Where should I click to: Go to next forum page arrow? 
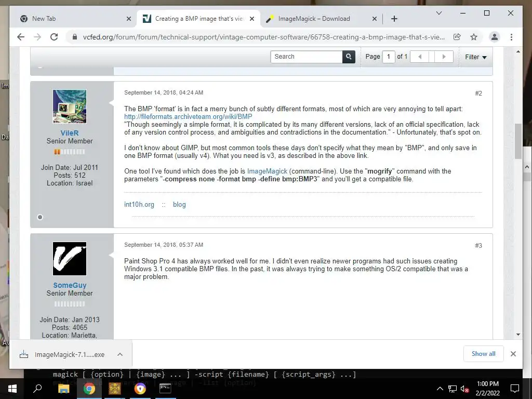click(x=444, y=57)
